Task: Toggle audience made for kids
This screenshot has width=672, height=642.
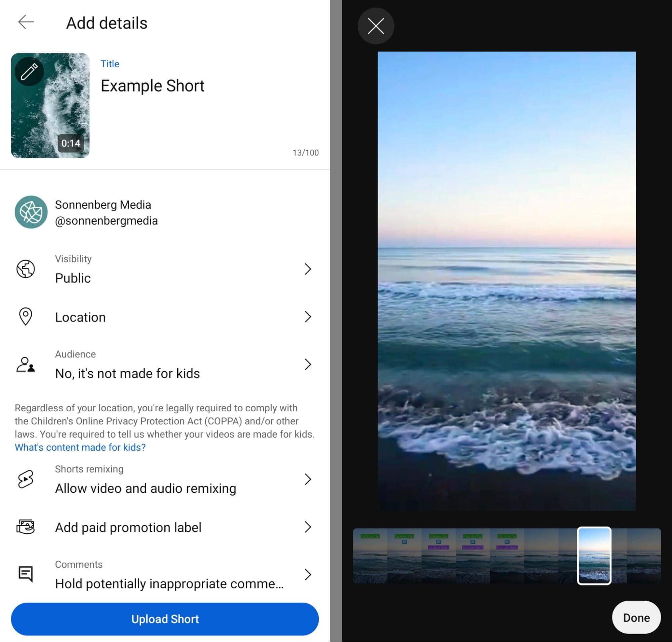Action: [165, 365]
